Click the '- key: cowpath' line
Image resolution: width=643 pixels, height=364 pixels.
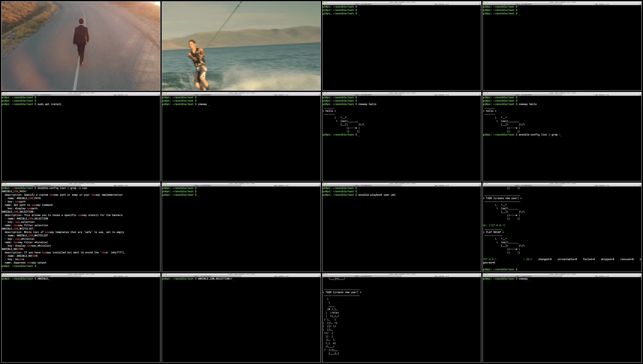pos(15,201)
